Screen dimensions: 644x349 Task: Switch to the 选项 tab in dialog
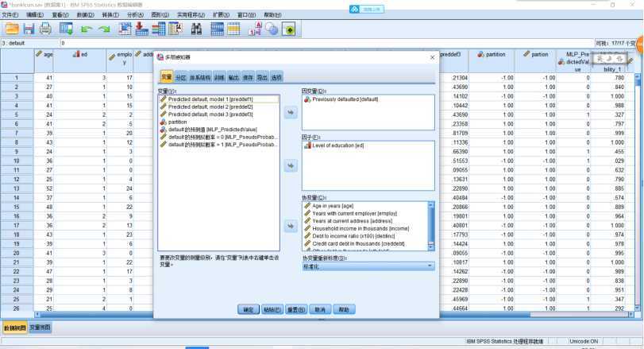[276, 77]
